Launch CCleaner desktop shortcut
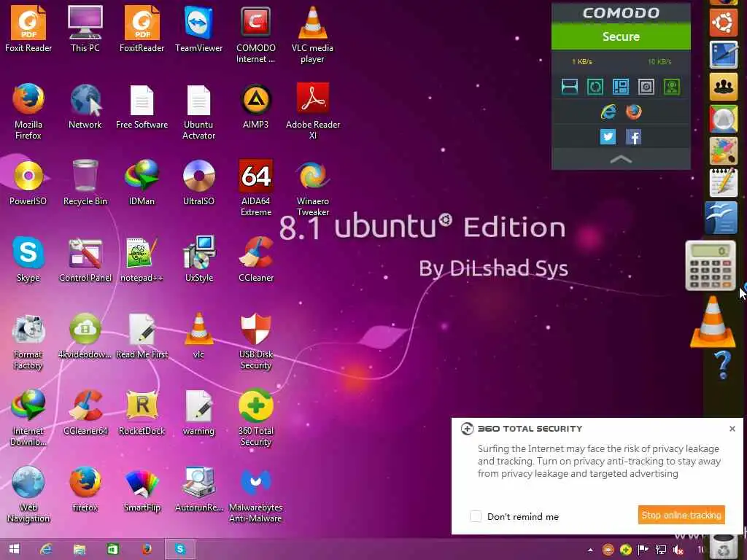The height and width of the screenshot is (560, 747). click(256, 259)
